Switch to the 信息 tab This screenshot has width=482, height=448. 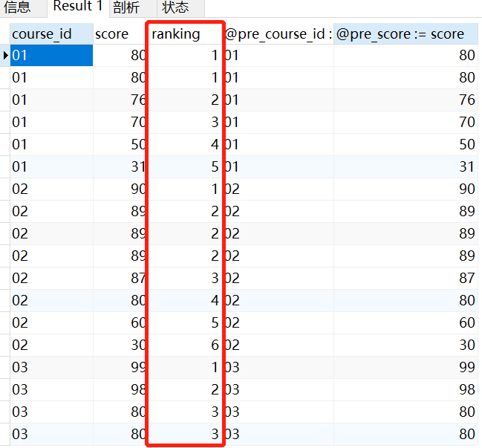tap(22, 7)
